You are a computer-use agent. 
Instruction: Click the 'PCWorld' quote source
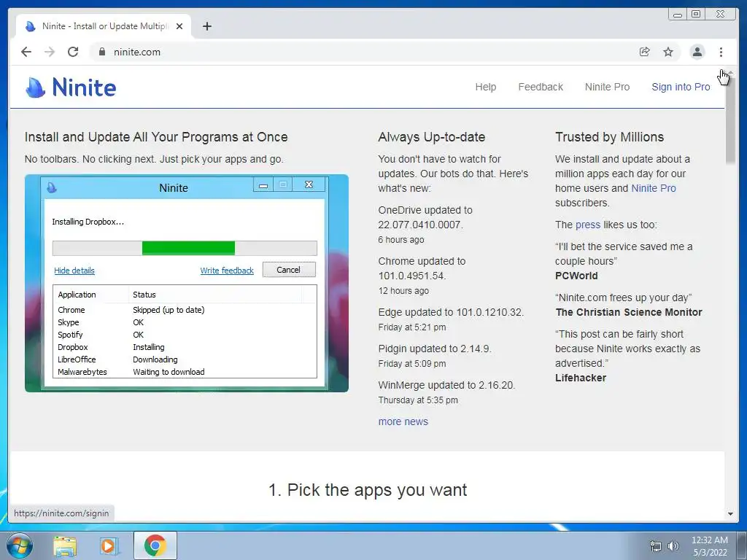(x=576, y=276)
